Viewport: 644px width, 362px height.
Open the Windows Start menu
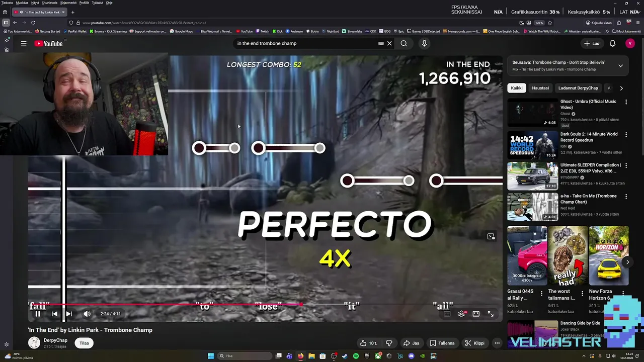(211, 356)
